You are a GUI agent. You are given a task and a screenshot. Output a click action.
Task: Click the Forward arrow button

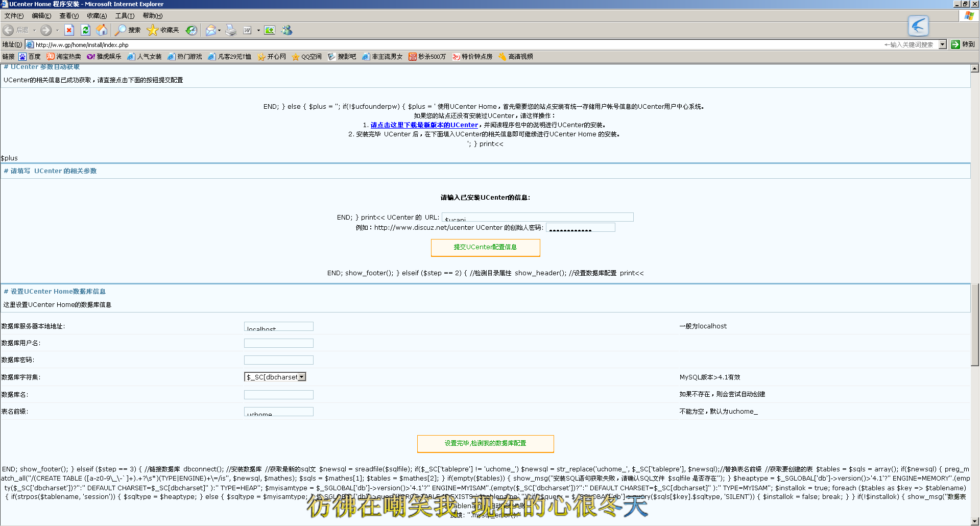pyautogui.click(x=46, y=30)
